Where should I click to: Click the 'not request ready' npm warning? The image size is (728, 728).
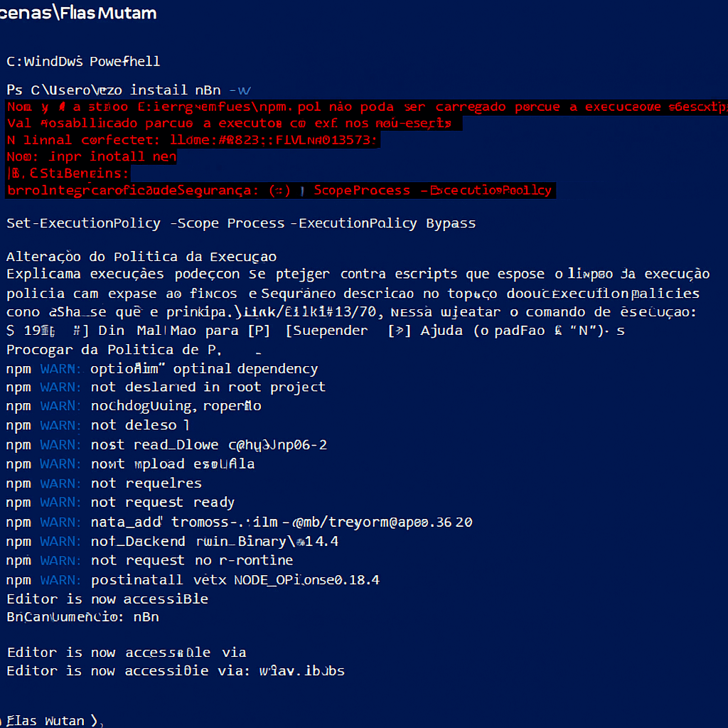point(162,503)
